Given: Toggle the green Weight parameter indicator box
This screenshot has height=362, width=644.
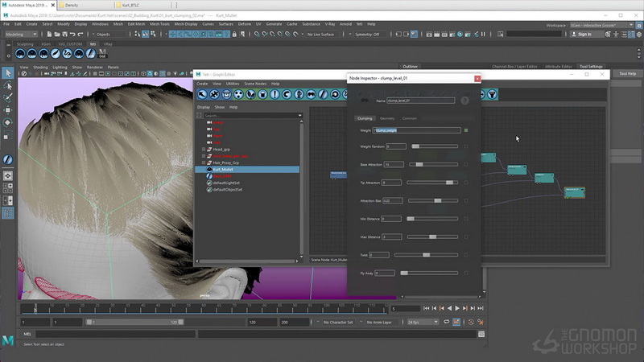Looking at the screenshot, I should point(466,130).
